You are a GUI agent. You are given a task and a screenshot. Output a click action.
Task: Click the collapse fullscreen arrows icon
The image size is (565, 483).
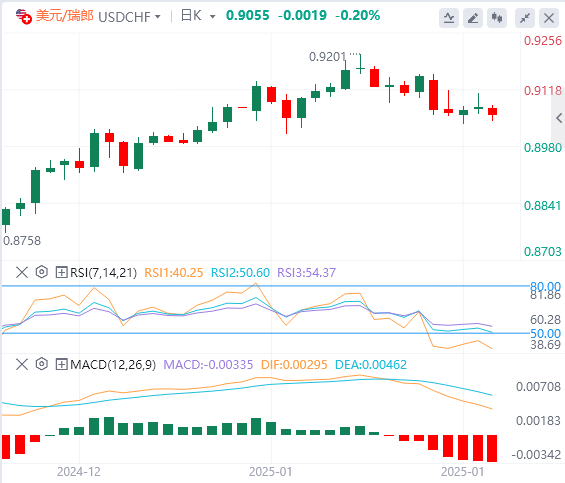point(525,18)
